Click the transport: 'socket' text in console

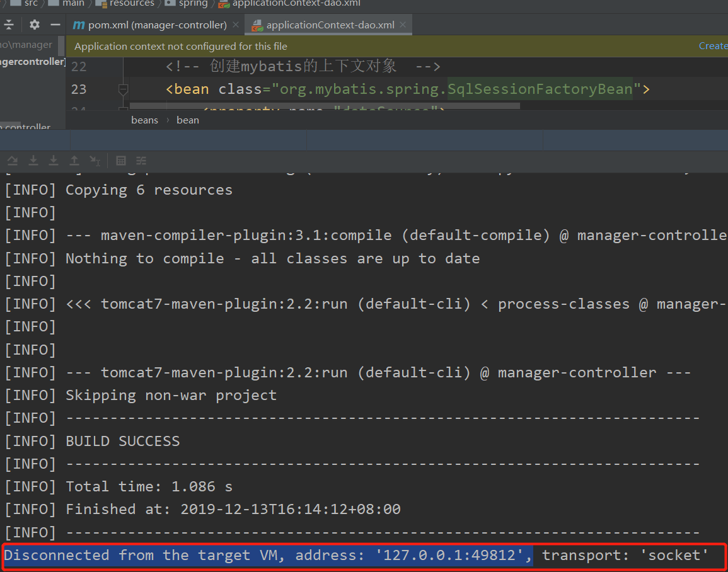click(625, 555)
